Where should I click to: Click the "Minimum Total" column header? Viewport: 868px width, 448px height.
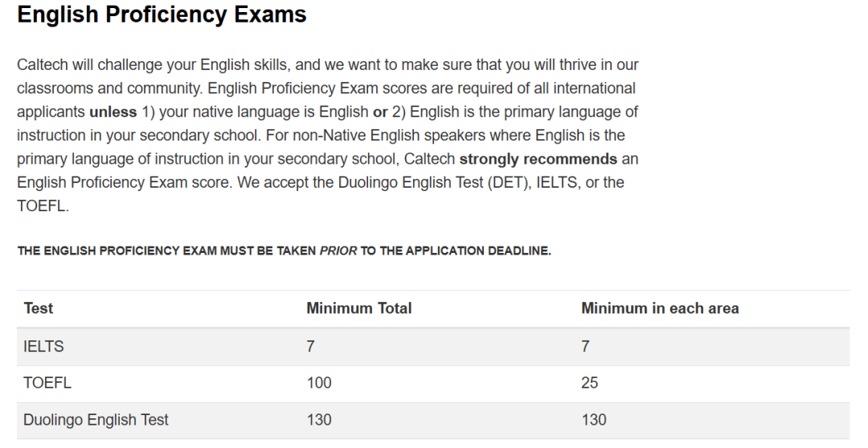tap(358, 308)
